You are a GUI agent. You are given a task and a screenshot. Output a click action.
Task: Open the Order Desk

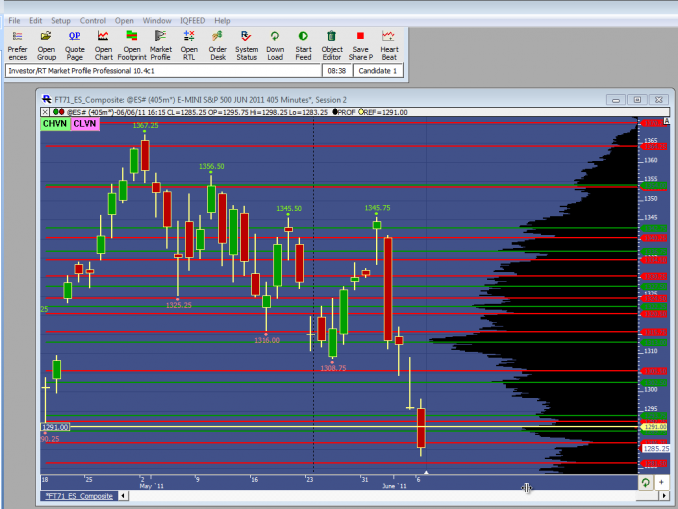coord(217,44)
